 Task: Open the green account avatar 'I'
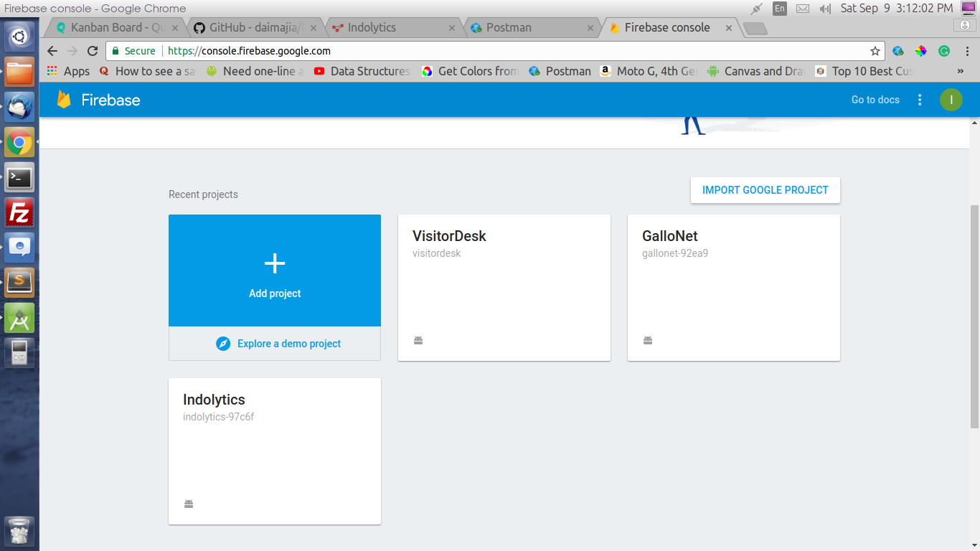click(x=951, y=100)
